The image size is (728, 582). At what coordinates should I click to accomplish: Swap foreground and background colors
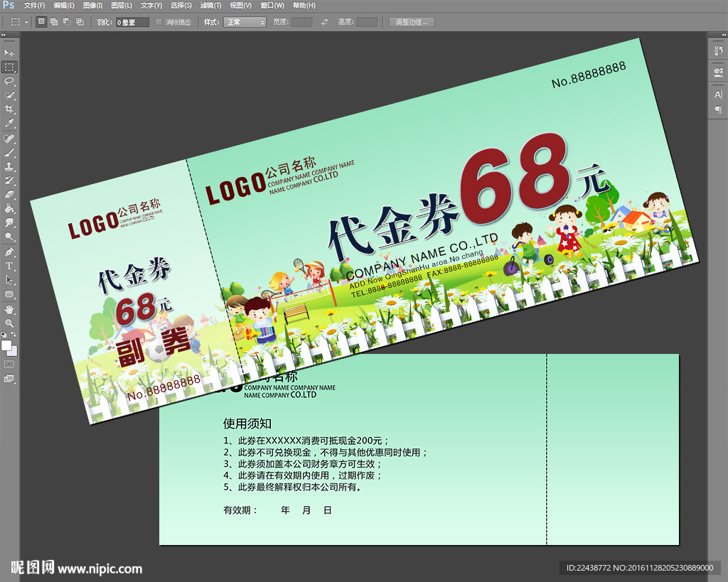click(x=14, y=334)
